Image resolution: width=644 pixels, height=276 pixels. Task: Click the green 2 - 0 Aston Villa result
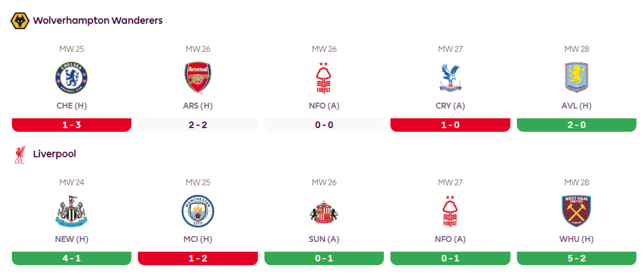(577, 125)
